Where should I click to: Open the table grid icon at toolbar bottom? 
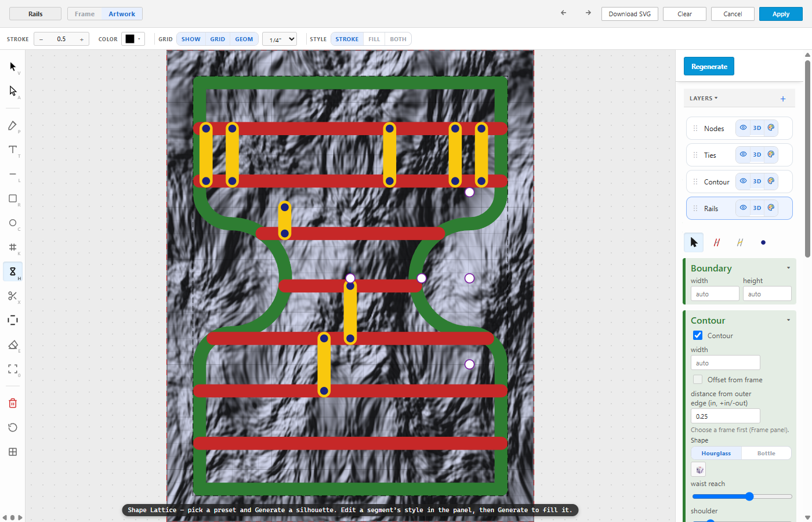13,452
